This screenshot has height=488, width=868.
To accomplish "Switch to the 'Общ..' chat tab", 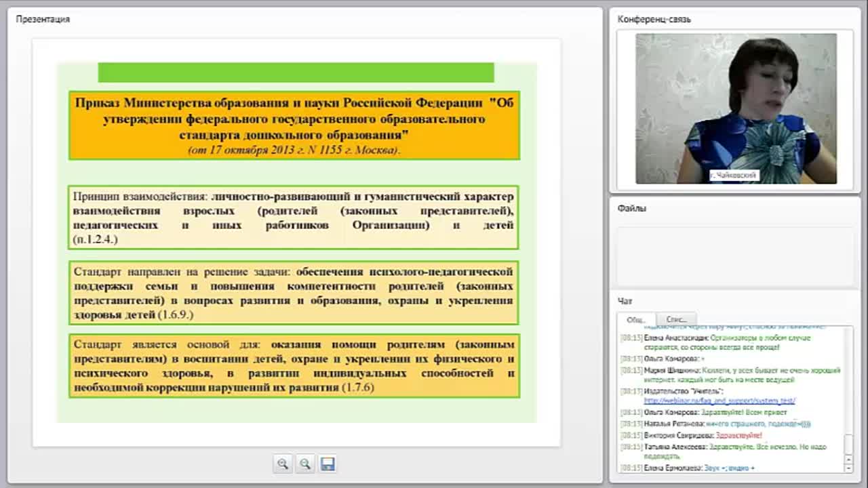I will [x=636, y=319].
